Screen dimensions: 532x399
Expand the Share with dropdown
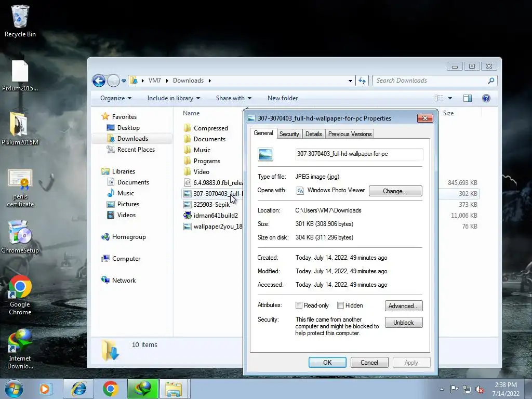click(234, 98)
